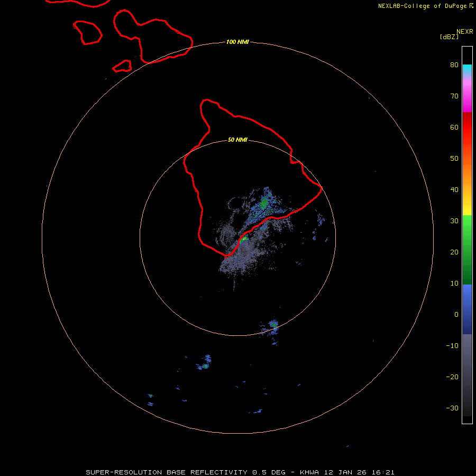This screenshot has width=476, height=476.
Task: Click the 40 value on the dBZ scale
Action: point(454,190)
